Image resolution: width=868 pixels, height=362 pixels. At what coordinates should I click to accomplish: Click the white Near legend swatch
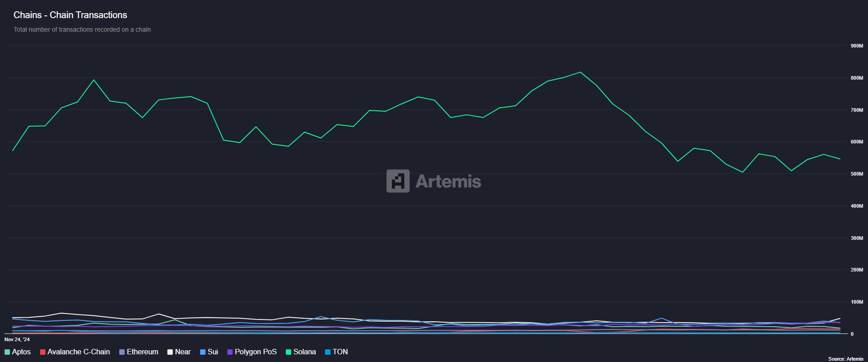170,352
